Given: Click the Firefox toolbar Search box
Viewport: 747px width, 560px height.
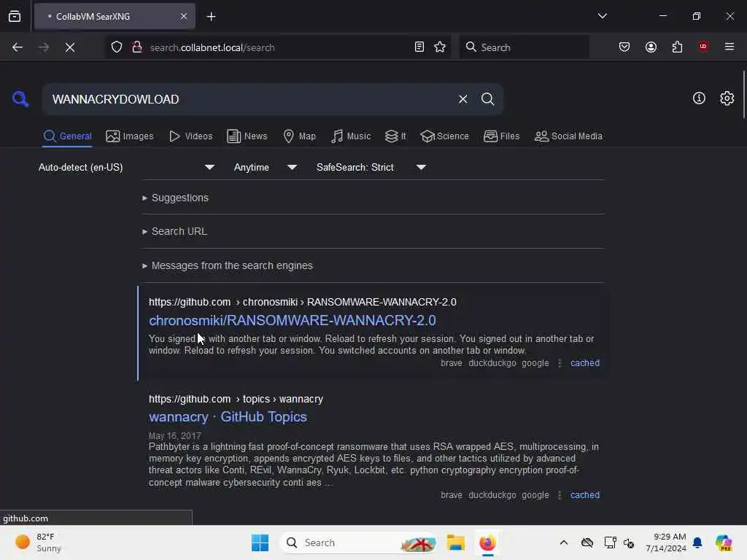Looking at the screenshot, I should [x=524, y=47].
